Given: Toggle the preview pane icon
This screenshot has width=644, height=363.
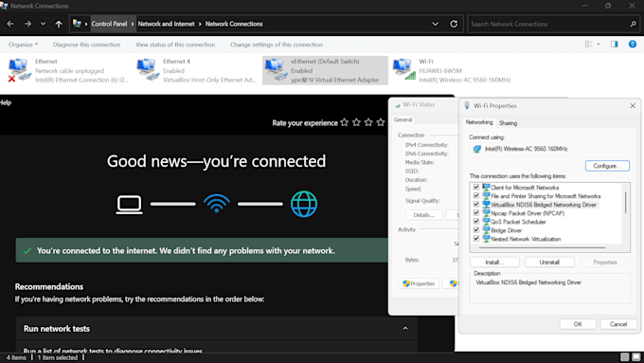Looking at the screenshot, I should 614,44.
